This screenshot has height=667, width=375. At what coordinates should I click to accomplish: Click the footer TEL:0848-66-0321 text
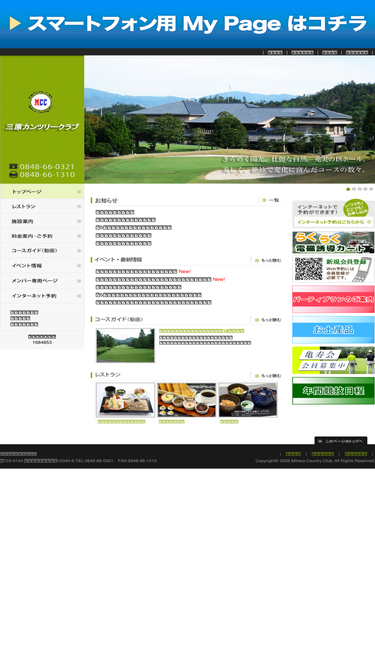click(94, 461)
